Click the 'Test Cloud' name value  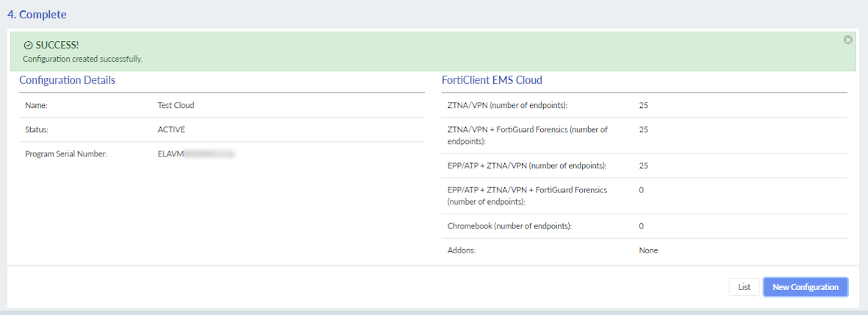tap(176, 105)
